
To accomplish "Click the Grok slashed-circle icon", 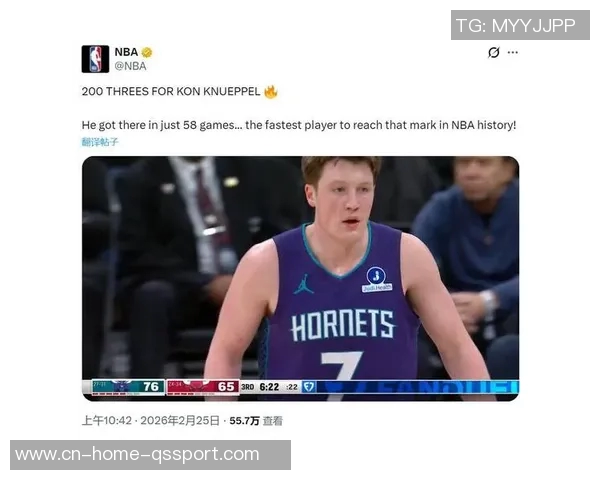I will [494, 52].
